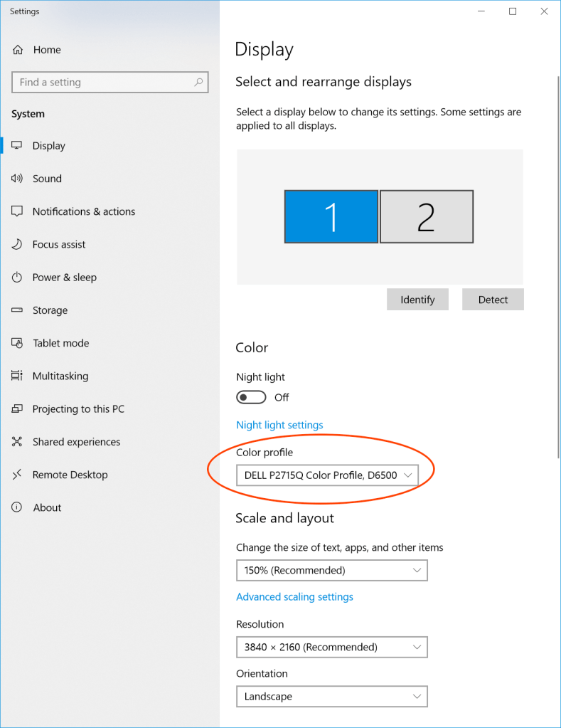Open the Orientation dropdown
Viewport: 561px width, 728px height.
click(x=331, y=697)
